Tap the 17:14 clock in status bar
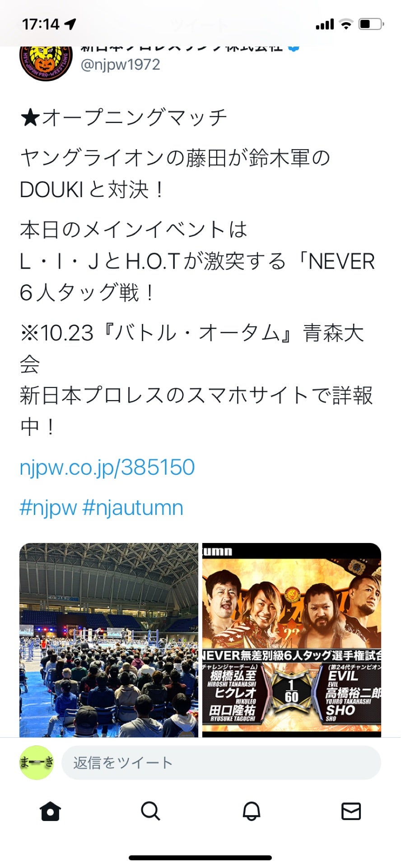The image size is (401, 868). (x=41, y=24)
